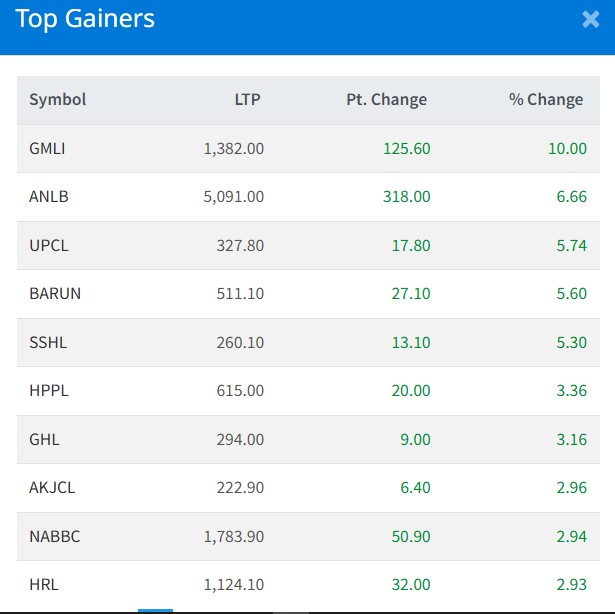Click the Symbol column header

pos(58,99)
